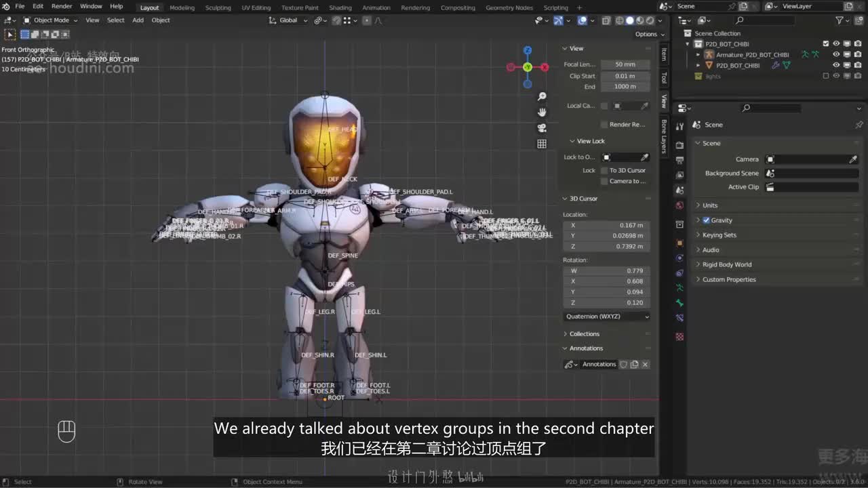Open the World properties tab
868x488 pixels.
(679, 205)
